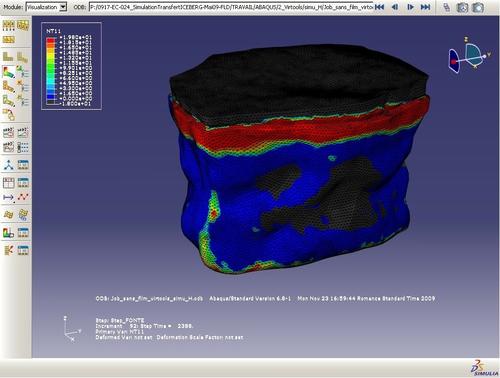Viewport: 500px width, 378px height.
Task: Step to the previous frame
Action: click(x=395, y=7)
